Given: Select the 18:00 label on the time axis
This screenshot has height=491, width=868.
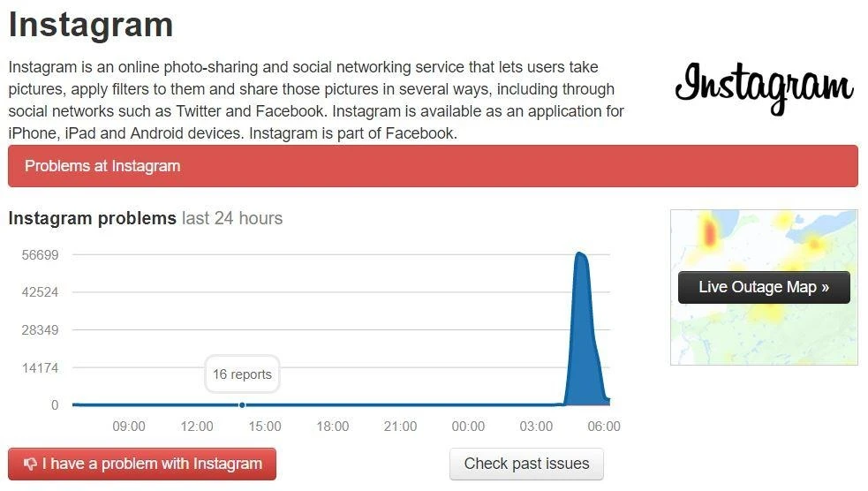Looking at the screenshot, I should [332, 427].
